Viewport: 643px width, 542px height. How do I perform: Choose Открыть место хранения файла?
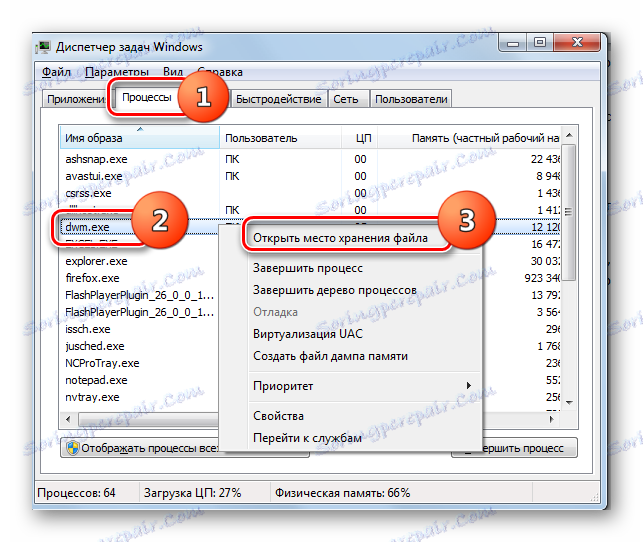[x=340, y=238]
